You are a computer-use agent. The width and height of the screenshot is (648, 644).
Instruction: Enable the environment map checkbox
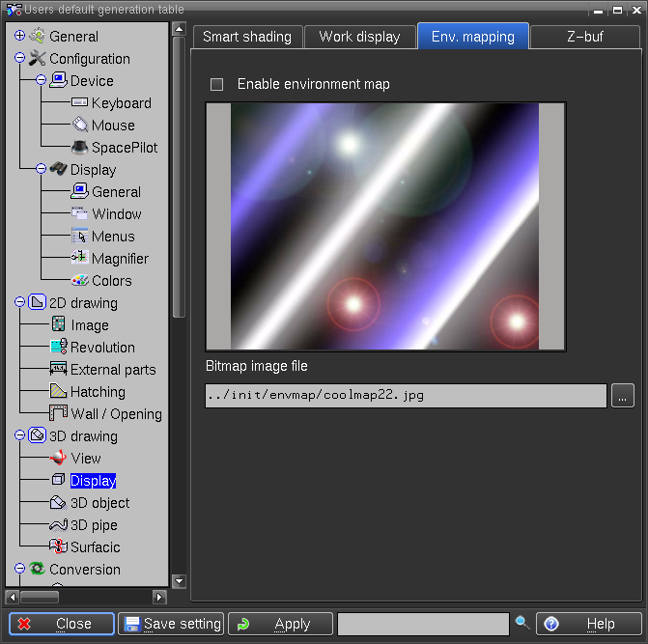coord(217,85)
